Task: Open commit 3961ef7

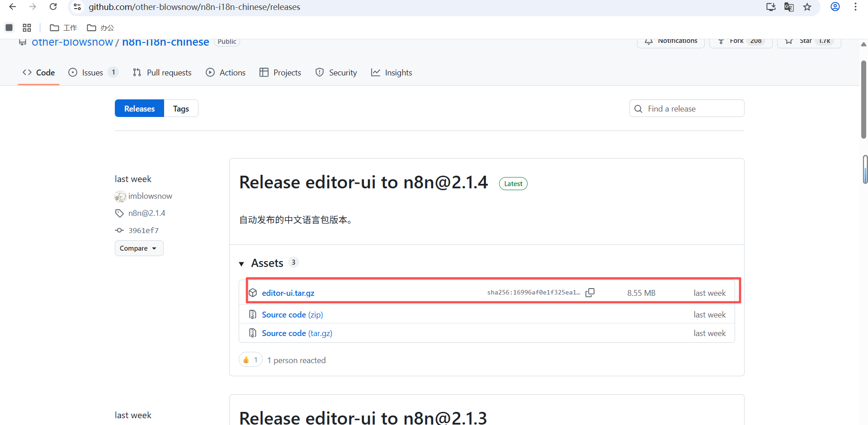Action: point(143,230)
